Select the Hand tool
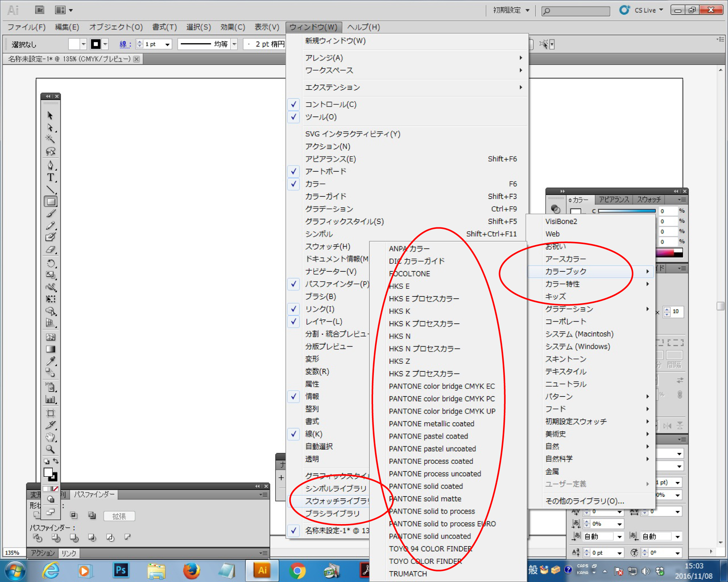Image resolution: width=728 pixels, height=582 pixels. point(50,437)
